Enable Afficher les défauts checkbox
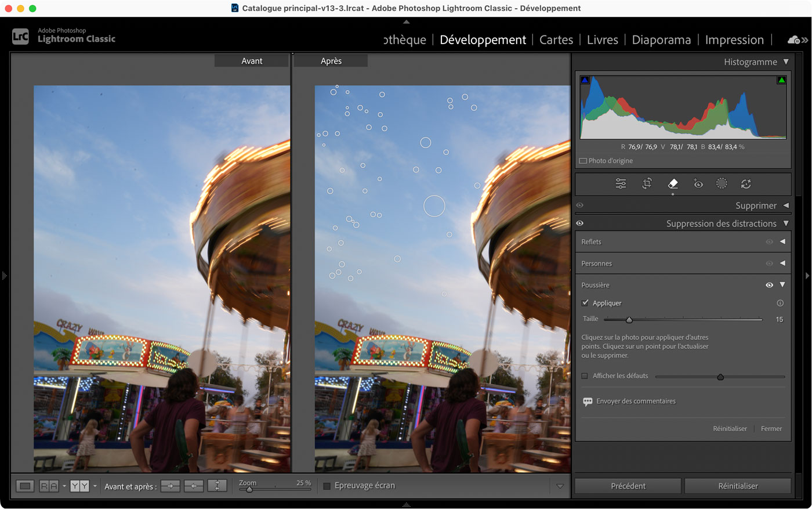 (585, 376)
